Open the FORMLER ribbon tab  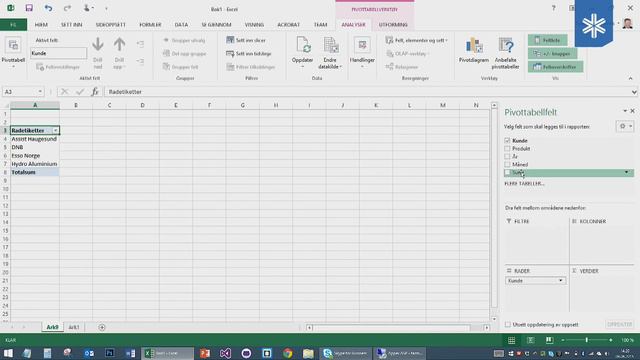[x=150, y=24]
